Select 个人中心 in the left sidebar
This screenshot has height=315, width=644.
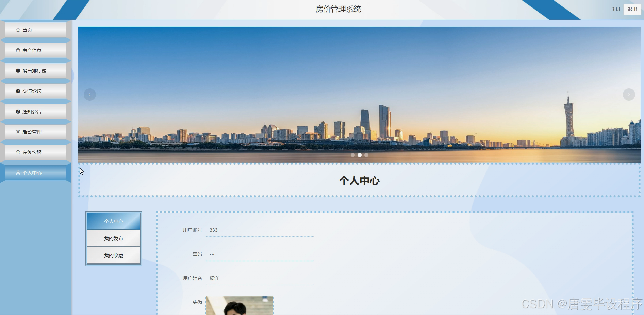[36, 173]
